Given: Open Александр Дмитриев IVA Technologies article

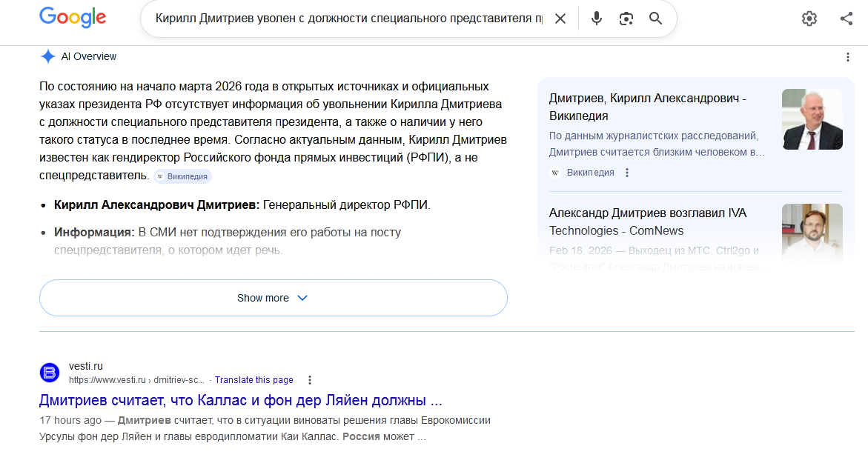Looking at the screenshot, I should (x=647, y=222).
